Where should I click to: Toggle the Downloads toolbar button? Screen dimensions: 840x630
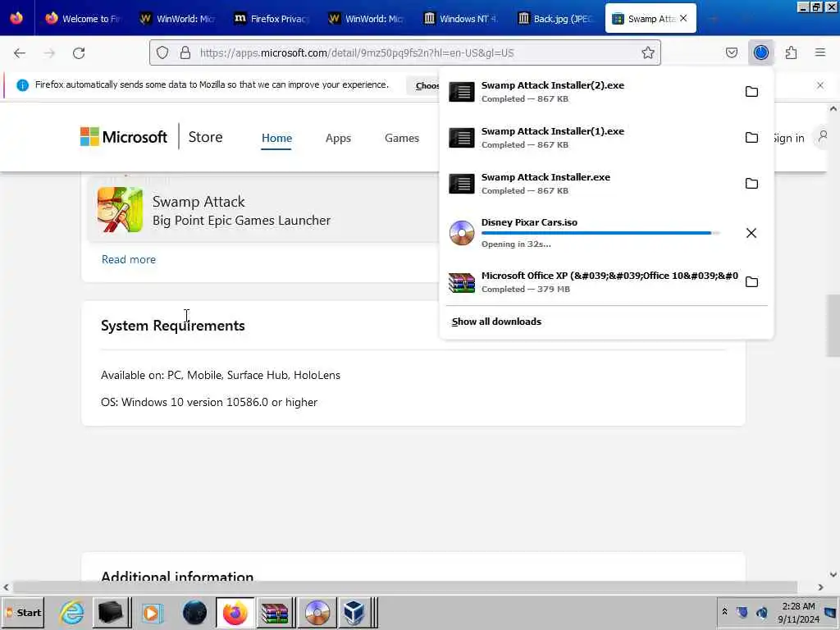tap(760, 52)
